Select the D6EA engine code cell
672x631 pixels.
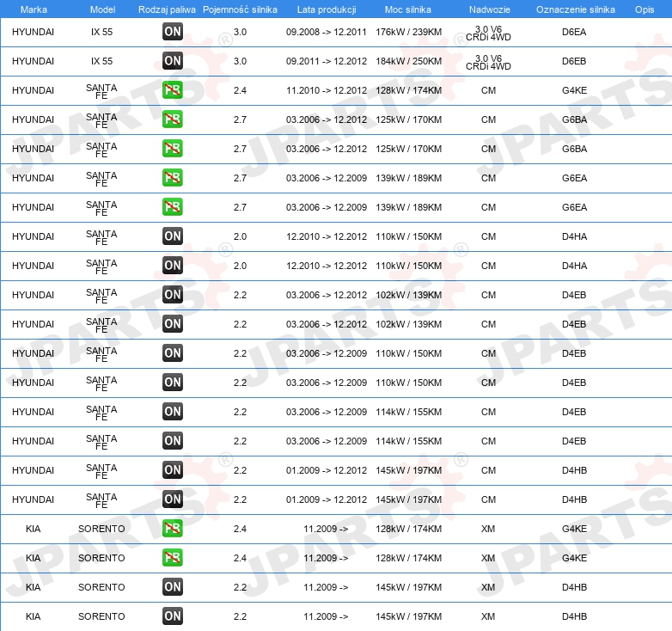click(574, 32)
